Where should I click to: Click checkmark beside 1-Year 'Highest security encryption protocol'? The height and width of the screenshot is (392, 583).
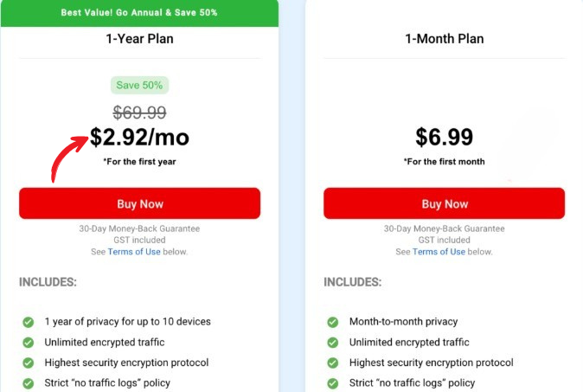point(29,363)
